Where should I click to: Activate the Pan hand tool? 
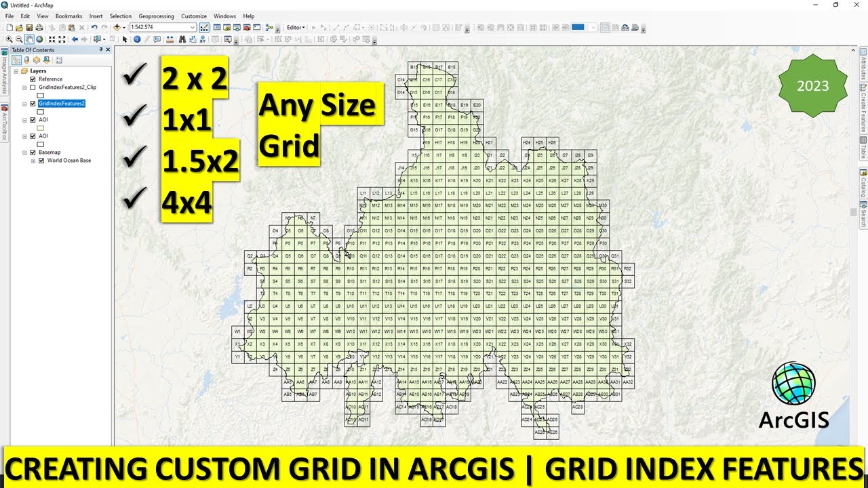29,39
